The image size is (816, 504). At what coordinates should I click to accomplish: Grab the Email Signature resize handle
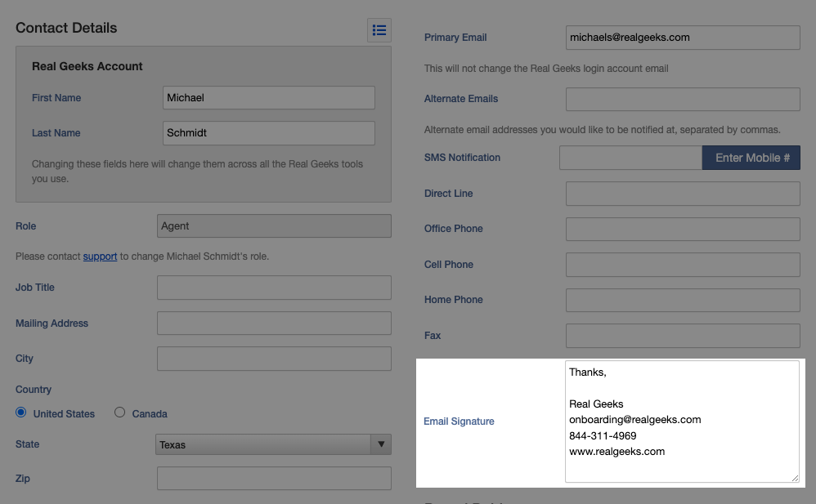(x=796, y=478)
